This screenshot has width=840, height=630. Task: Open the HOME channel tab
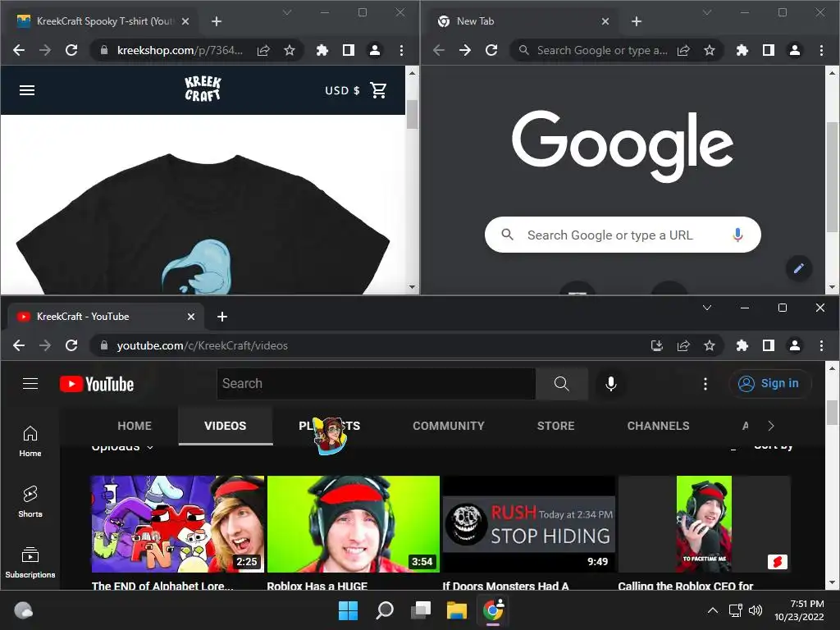tap(135, 426)
